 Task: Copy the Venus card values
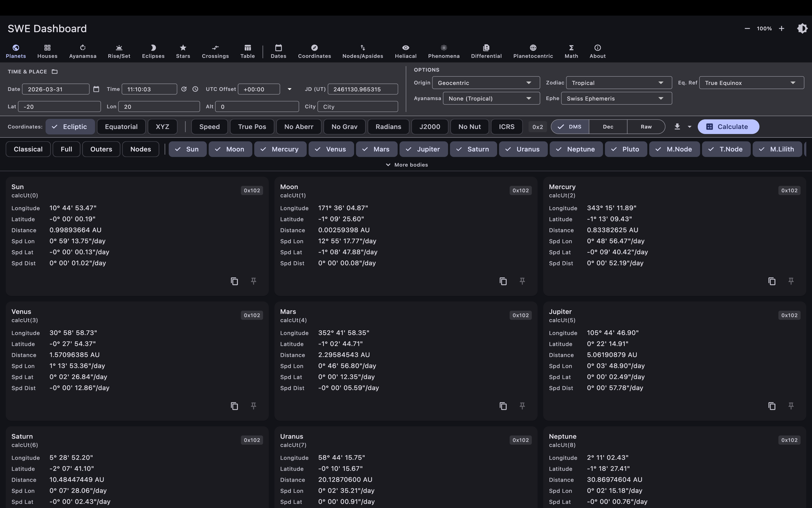234,406
